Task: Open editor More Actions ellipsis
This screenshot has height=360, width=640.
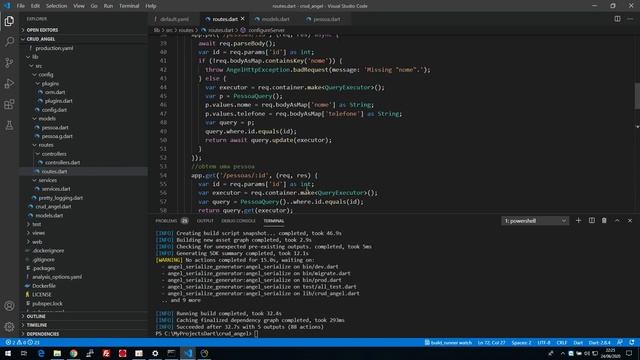Action: (630, 19)
